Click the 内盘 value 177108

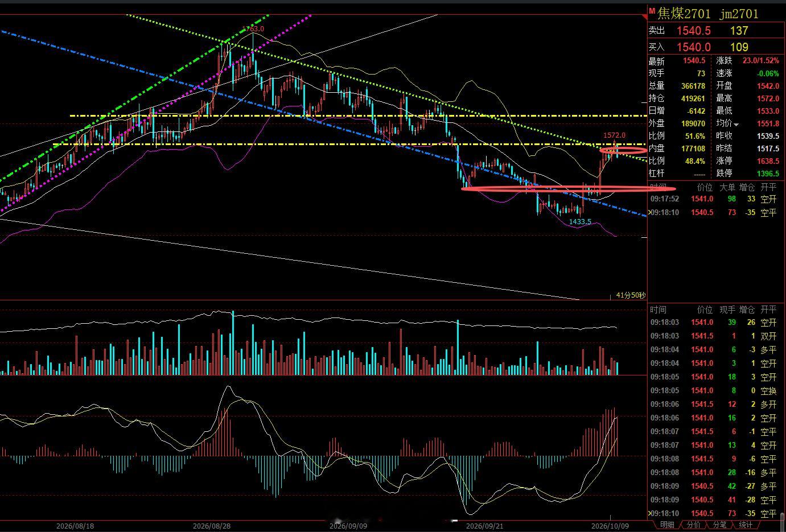[693, 148]
